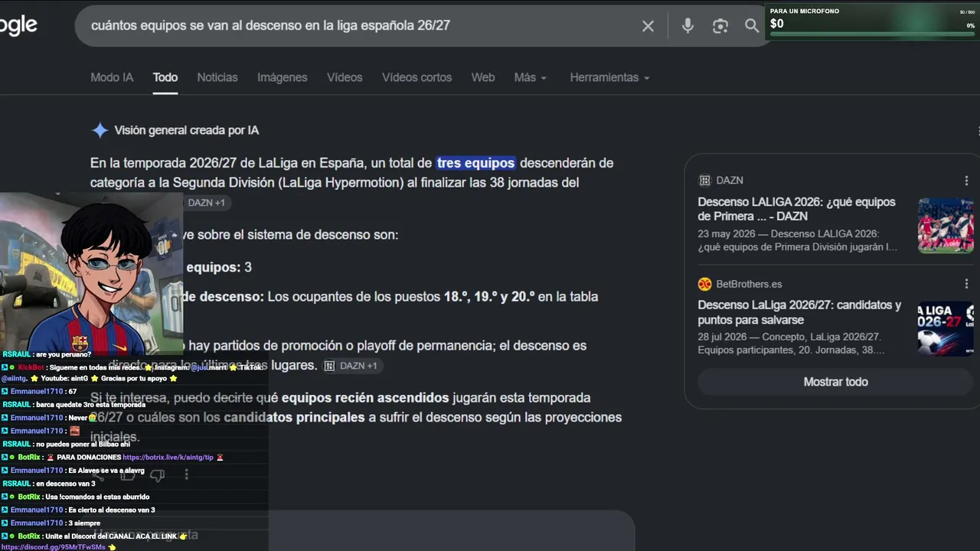Start voice search with the microphone icon

click(x=688, y=26)
